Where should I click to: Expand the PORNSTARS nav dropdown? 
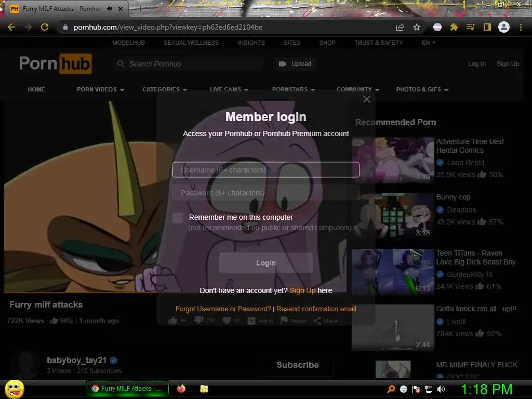pos(294,89)
